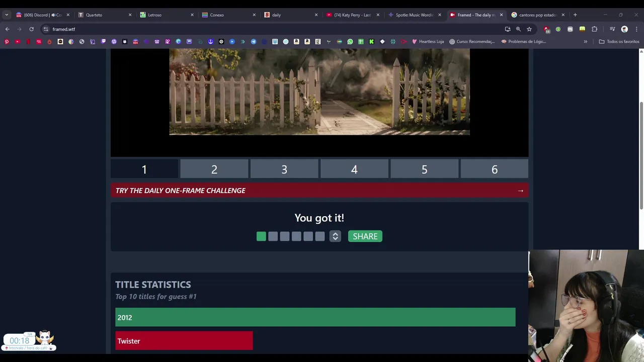
Task: Expand the guess history chevron toggle
Action: (x=335, y=236)
